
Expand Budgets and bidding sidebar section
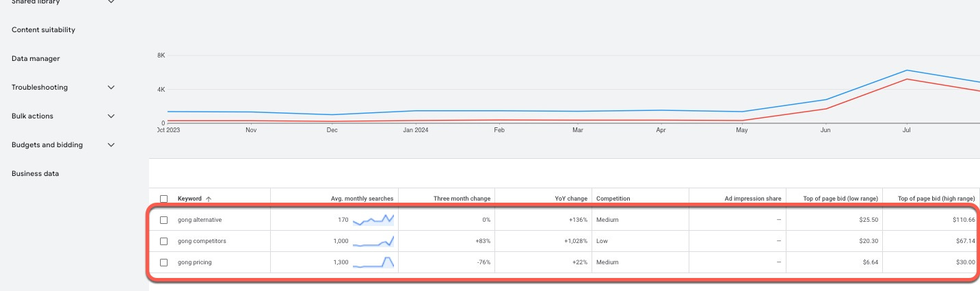click(111, 145)
